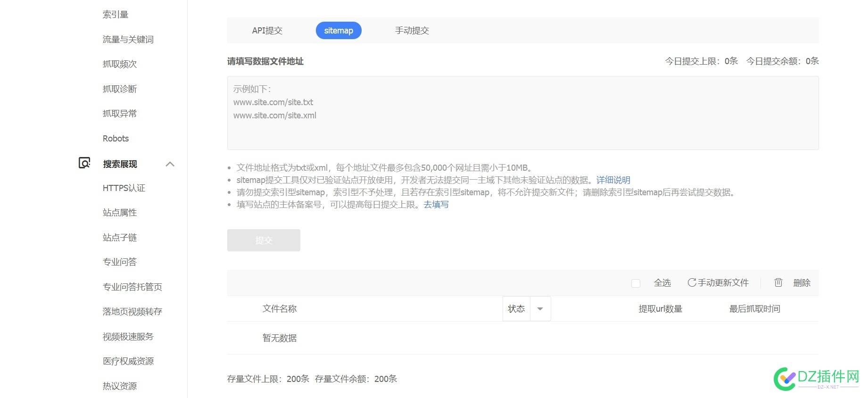This screenshot has height=398, width=868.
Task: Click the 全选 label
Action: tap(662, 283)
